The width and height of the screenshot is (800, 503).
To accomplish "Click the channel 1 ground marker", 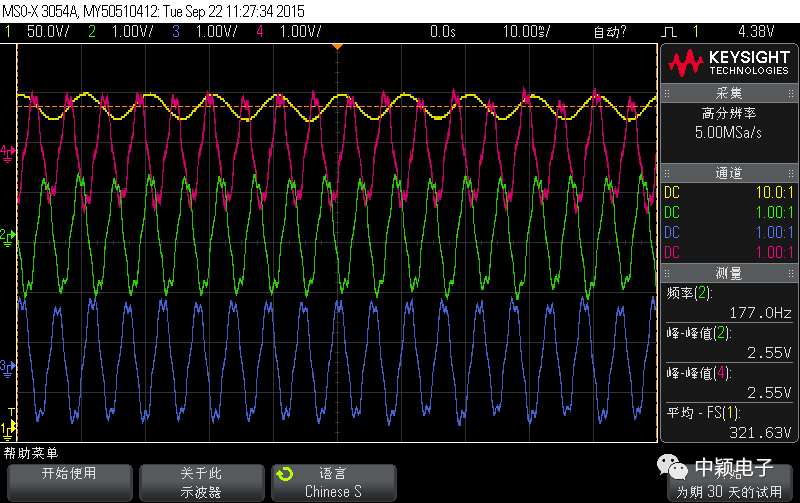I will pyautogui.click(x=7, y=431).
